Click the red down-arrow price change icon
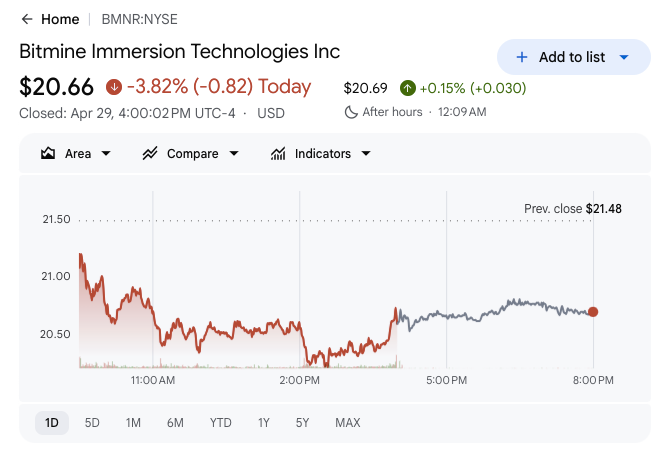The image size is (665, 450). (113, 87)
